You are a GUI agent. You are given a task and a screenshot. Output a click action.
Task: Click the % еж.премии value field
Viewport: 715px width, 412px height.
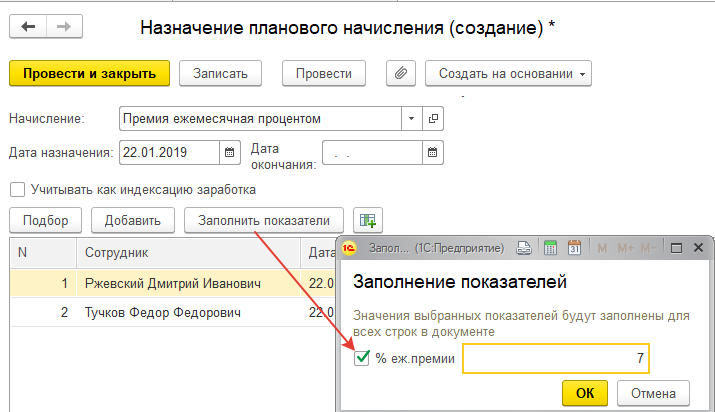pos(556,358)
